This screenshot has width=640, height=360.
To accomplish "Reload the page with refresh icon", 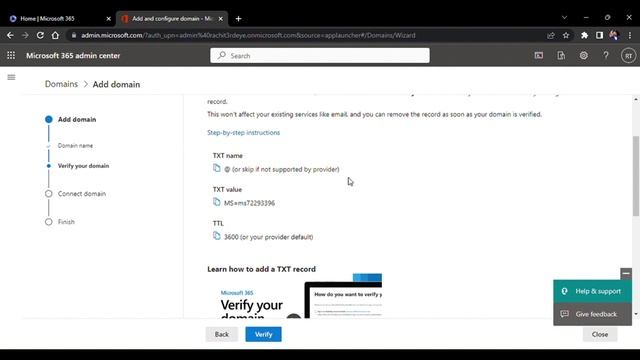I will [x=40, y=36].
